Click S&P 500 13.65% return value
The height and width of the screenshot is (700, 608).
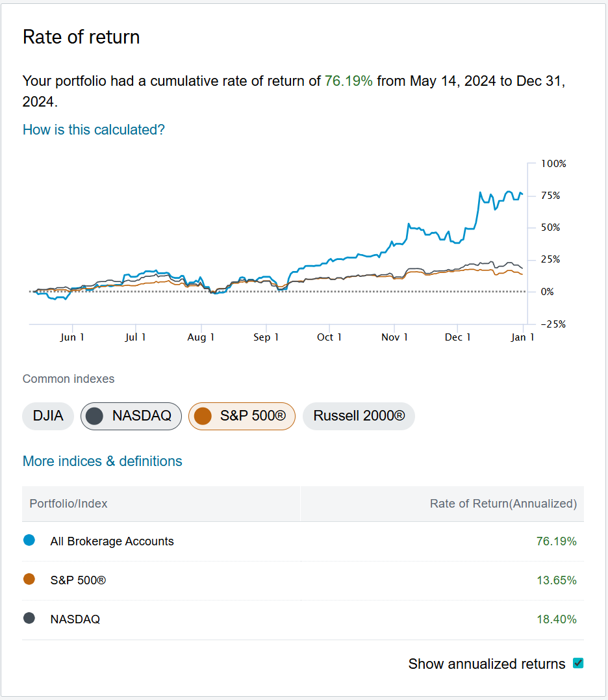click(x=556, y=580)
